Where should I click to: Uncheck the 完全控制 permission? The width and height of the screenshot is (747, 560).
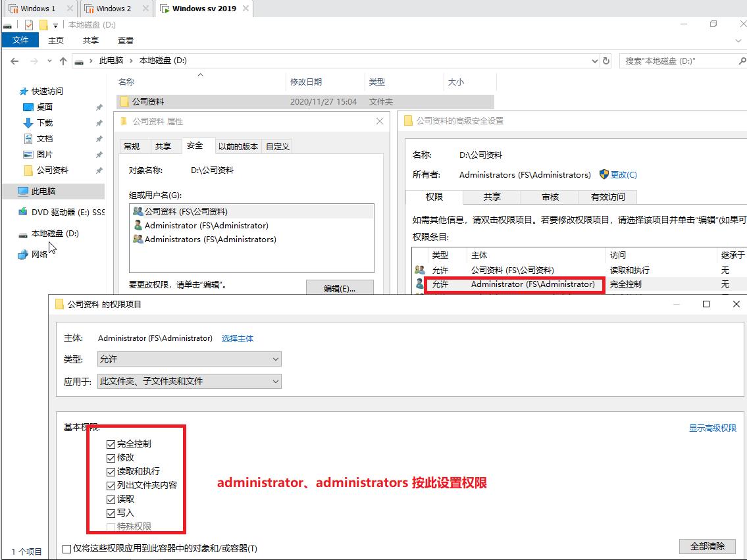[111, 444]
